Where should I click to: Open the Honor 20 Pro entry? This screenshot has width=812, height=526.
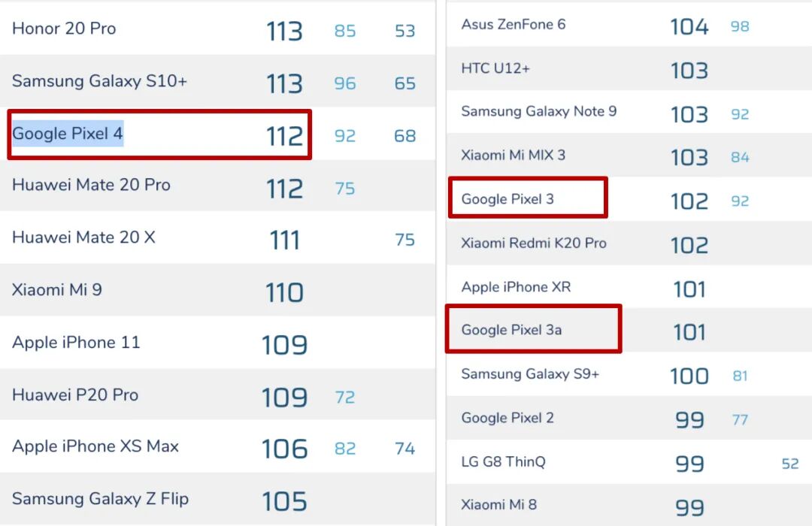tap(64, 29)
